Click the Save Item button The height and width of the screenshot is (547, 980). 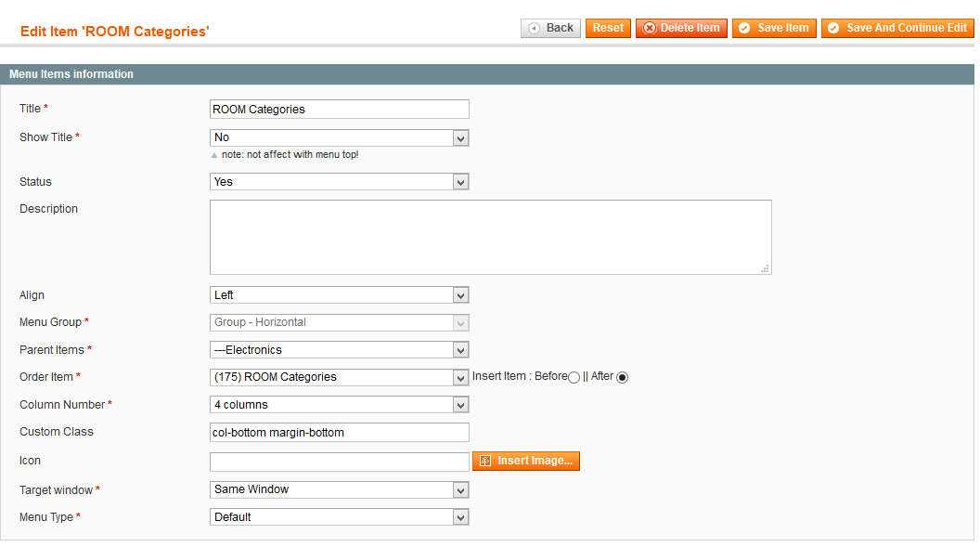774,28
